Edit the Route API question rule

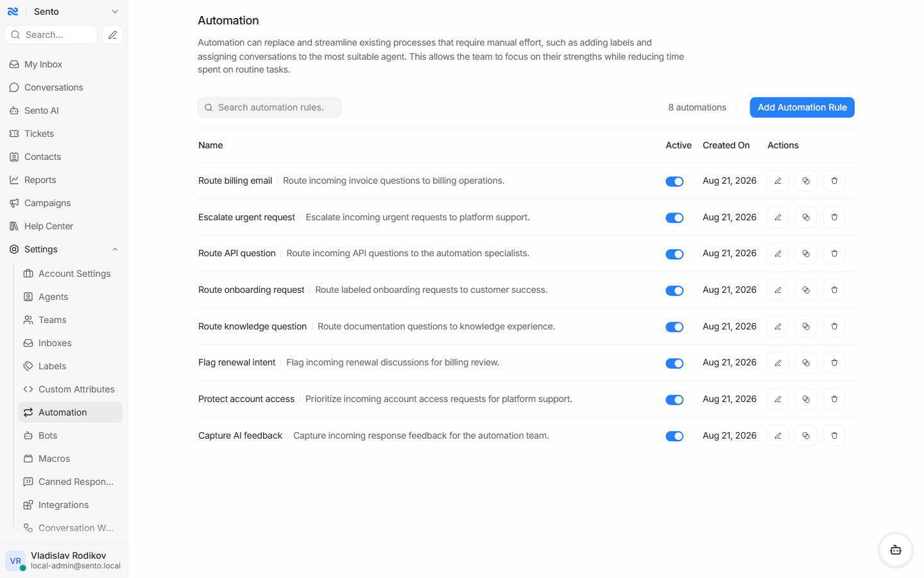coord(778,254)
